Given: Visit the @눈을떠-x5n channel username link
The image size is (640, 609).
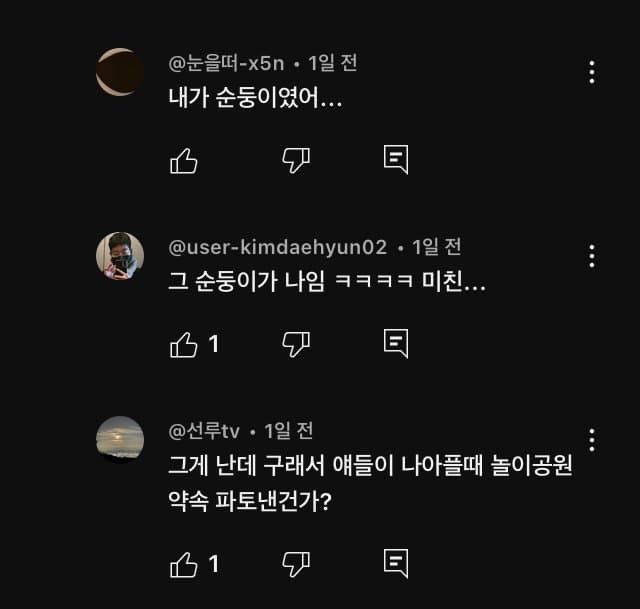Looking at the screenshot, I should point(228,64).
